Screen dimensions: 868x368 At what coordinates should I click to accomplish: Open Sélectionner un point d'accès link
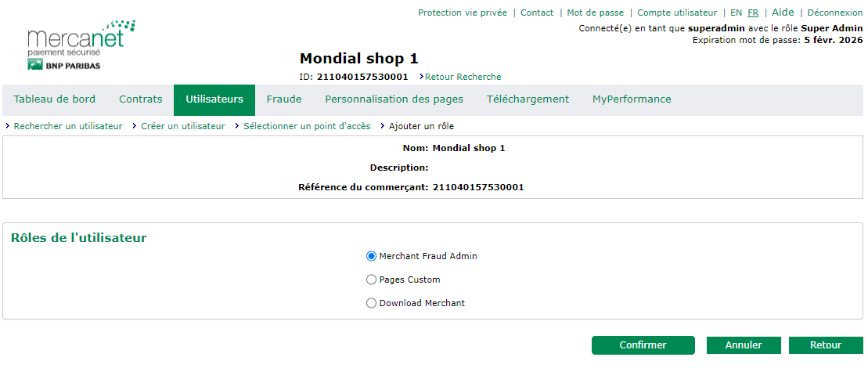(x=307, y=126)
